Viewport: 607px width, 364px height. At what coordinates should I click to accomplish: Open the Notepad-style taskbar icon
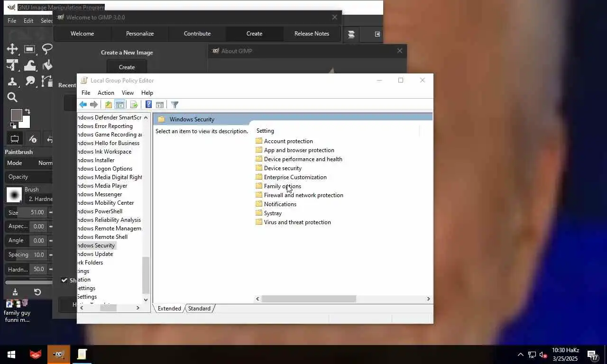click(x=82, y=355)
